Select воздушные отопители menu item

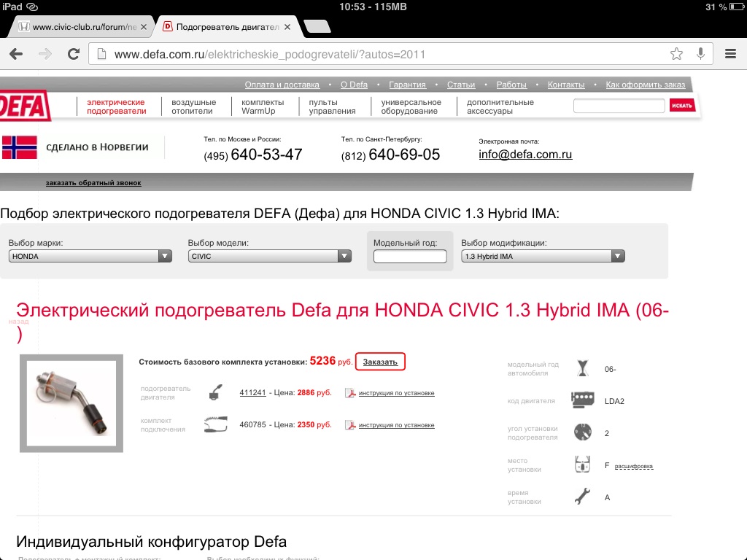click(193, 106)
